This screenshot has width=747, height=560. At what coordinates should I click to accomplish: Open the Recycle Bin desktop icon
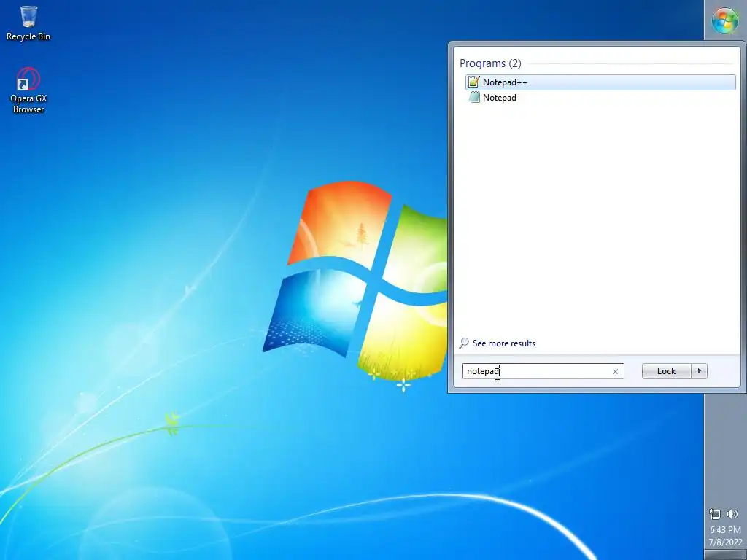[x=28, y=23]
